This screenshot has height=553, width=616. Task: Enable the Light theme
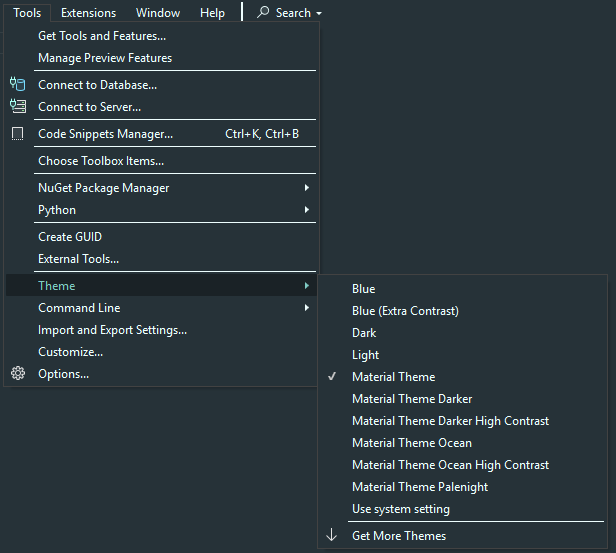point(365,355)
